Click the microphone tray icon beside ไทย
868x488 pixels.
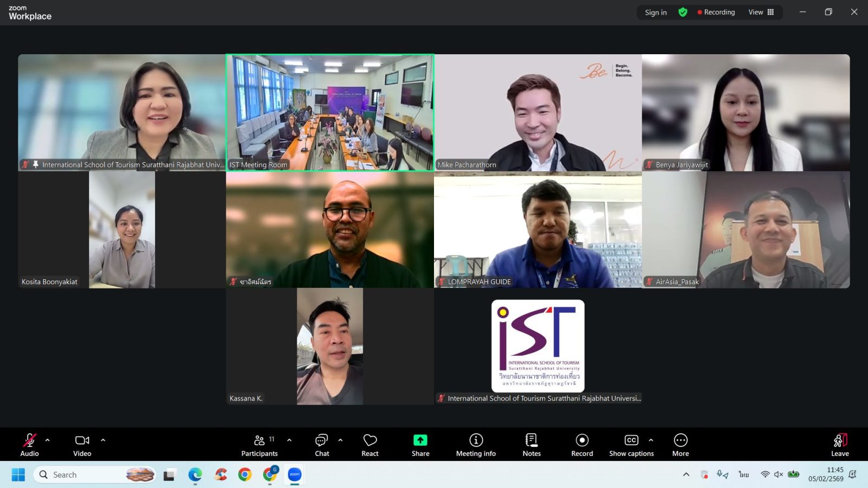tap(722, 474)
